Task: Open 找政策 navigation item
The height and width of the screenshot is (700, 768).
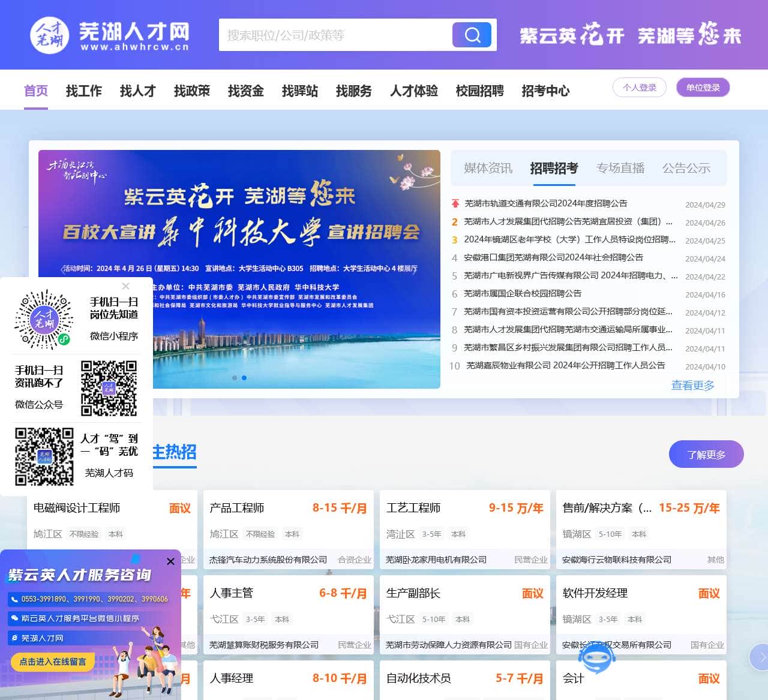Action: [192, 91]
